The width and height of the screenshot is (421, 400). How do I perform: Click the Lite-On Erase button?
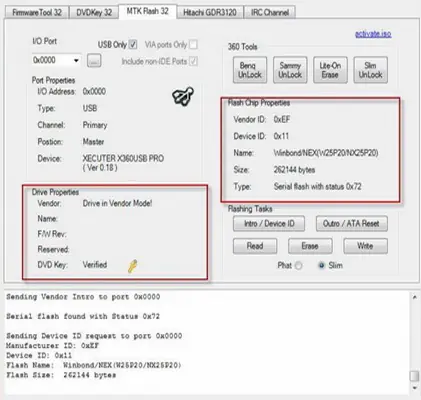pyautogui.click(x=330, y=70)
